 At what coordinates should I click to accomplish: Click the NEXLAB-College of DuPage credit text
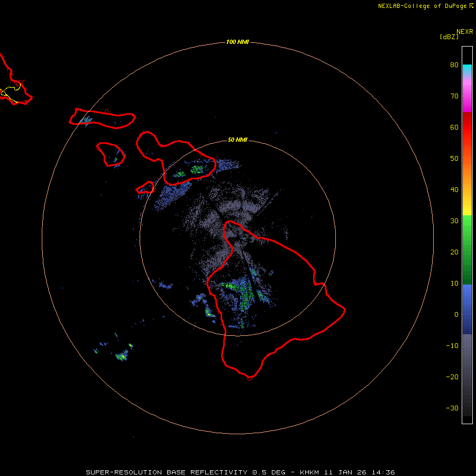(x=422, y=6)
